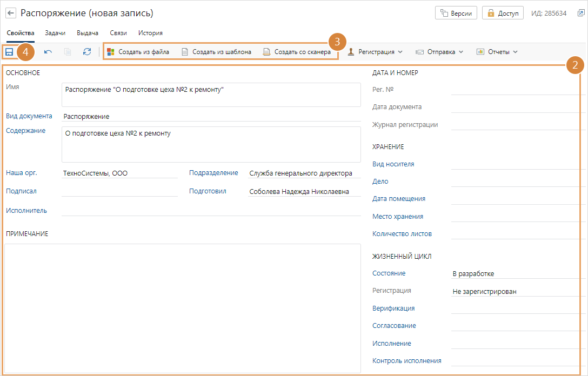Click the undo arrow icon in toolbar
The image size is (588, 376).
click(48, 52)
